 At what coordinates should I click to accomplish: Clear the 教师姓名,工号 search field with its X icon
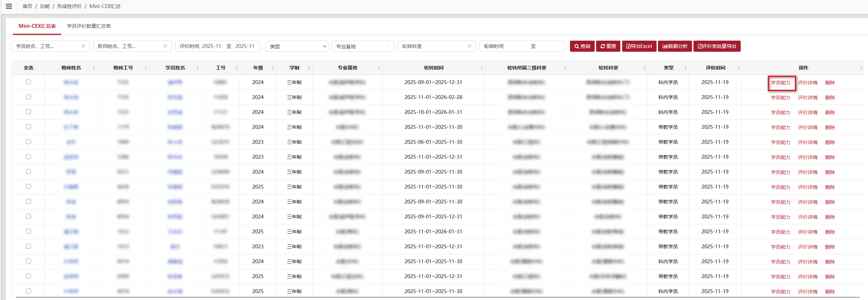coord(165,46)
